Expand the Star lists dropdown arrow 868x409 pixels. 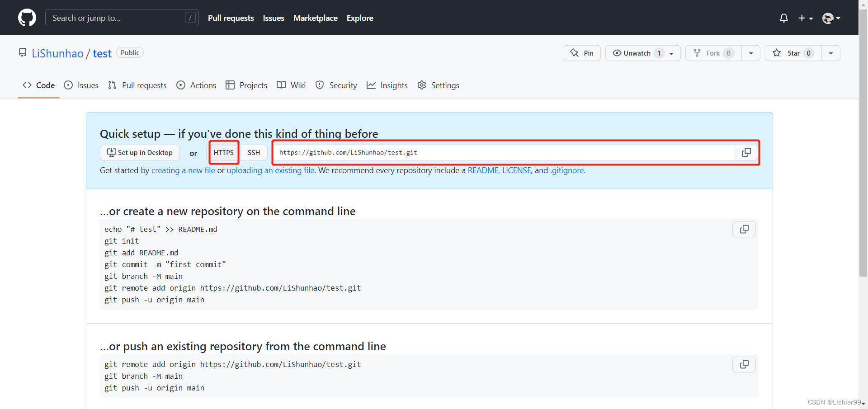(831, 53)
